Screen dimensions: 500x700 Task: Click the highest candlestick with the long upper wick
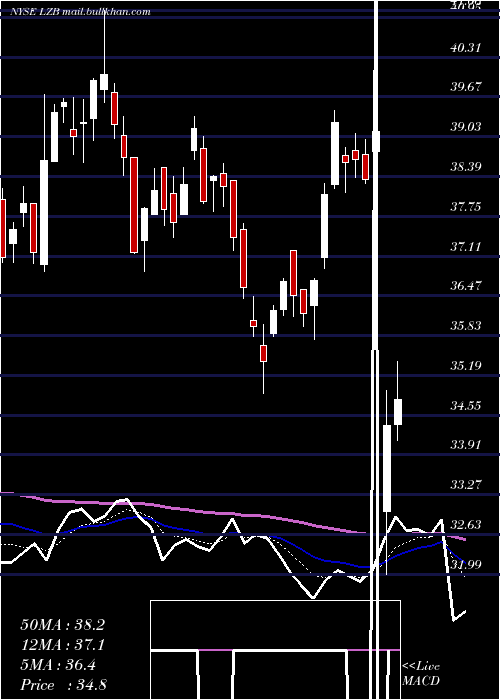point(104,82)
